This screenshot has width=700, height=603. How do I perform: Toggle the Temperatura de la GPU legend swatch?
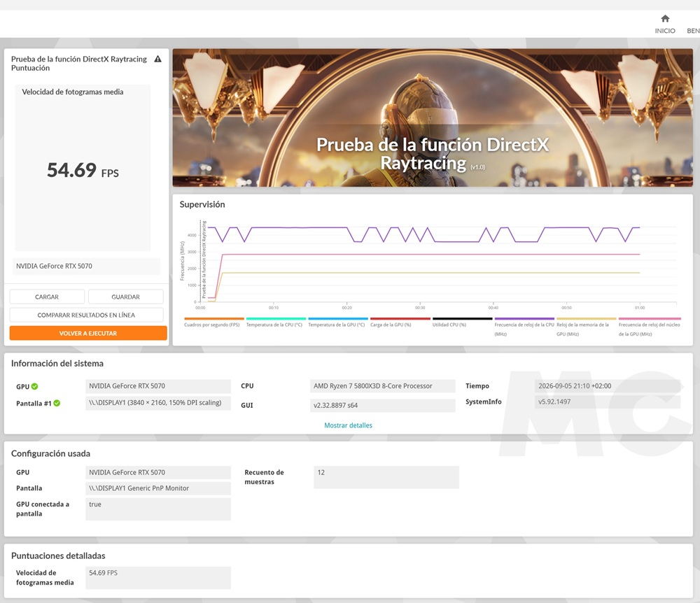tap(338, 319)
